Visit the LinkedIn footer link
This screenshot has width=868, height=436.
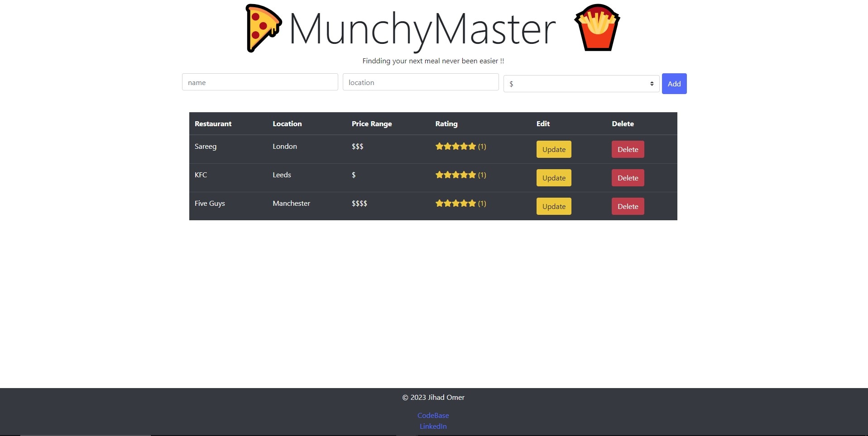(x=433, y=426)
